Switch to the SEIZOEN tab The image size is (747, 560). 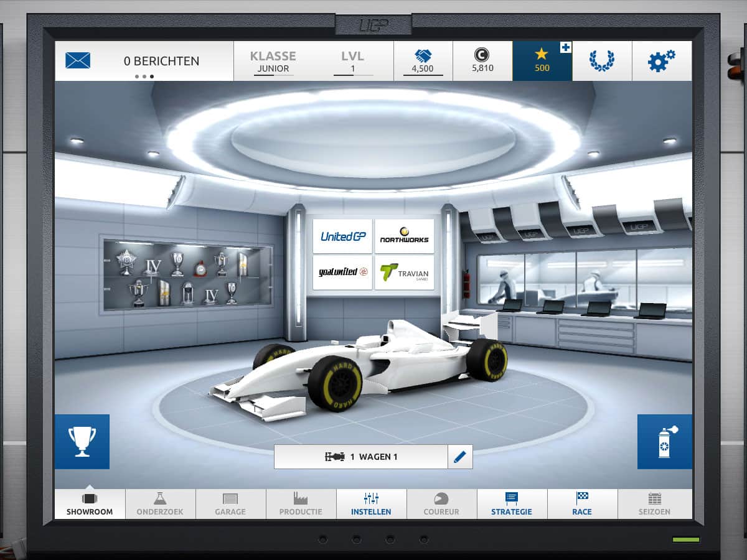pos(655,504)
